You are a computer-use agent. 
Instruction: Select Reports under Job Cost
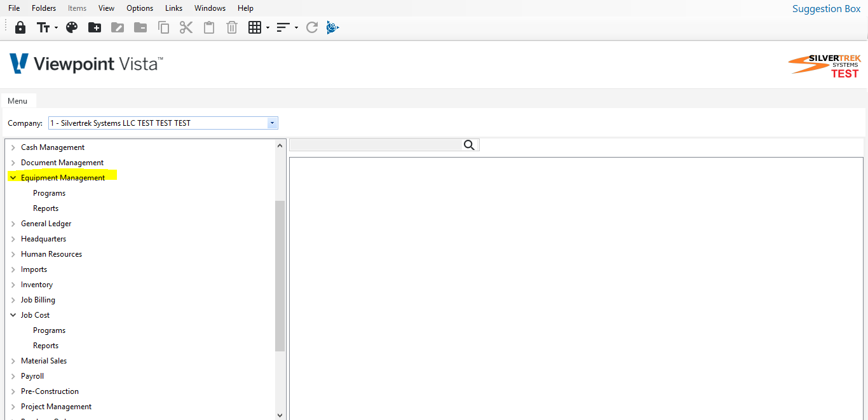(x=46, y=346)
